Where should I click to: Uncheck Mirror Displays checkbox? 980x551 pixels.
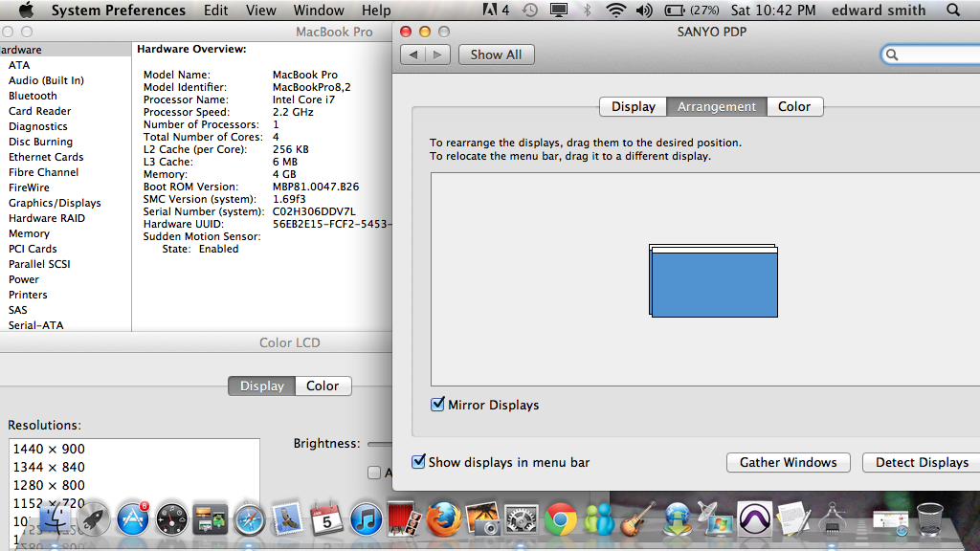(437, 405)
